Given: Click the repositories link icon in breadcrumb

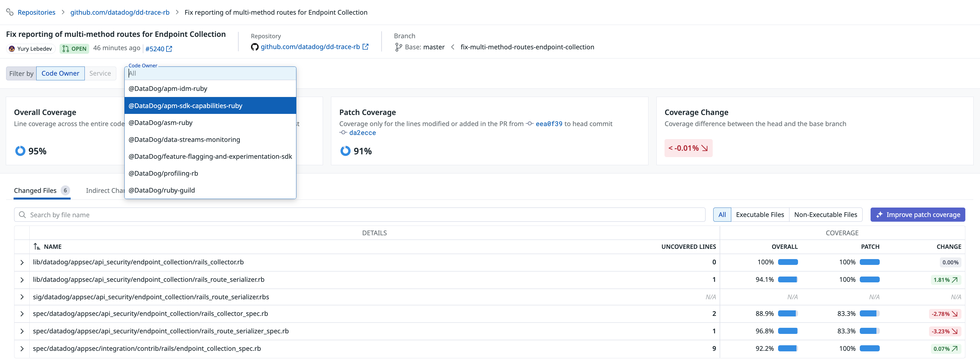Looking at the screenshot, I should (10, 12).
